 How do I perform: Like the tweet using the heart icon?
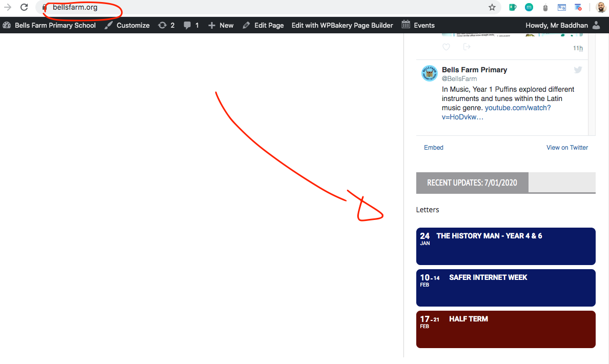[446, 47]
